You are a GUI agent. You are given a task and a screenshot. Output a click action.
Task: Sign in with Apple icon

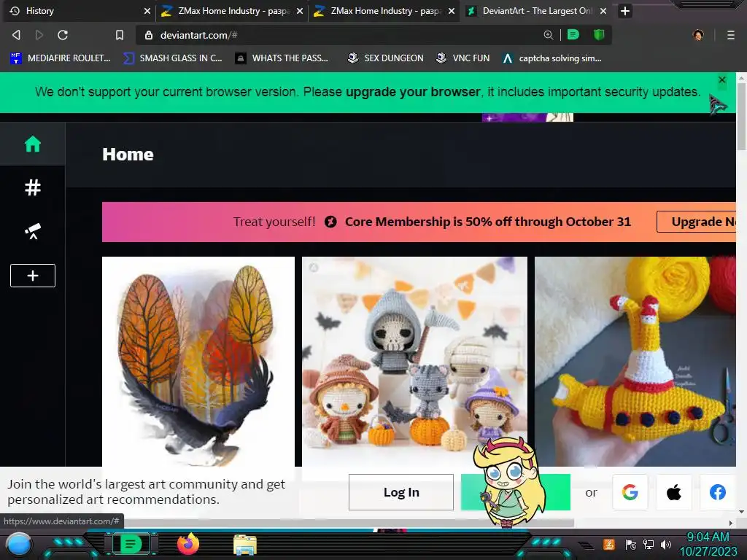click(673, 492)
